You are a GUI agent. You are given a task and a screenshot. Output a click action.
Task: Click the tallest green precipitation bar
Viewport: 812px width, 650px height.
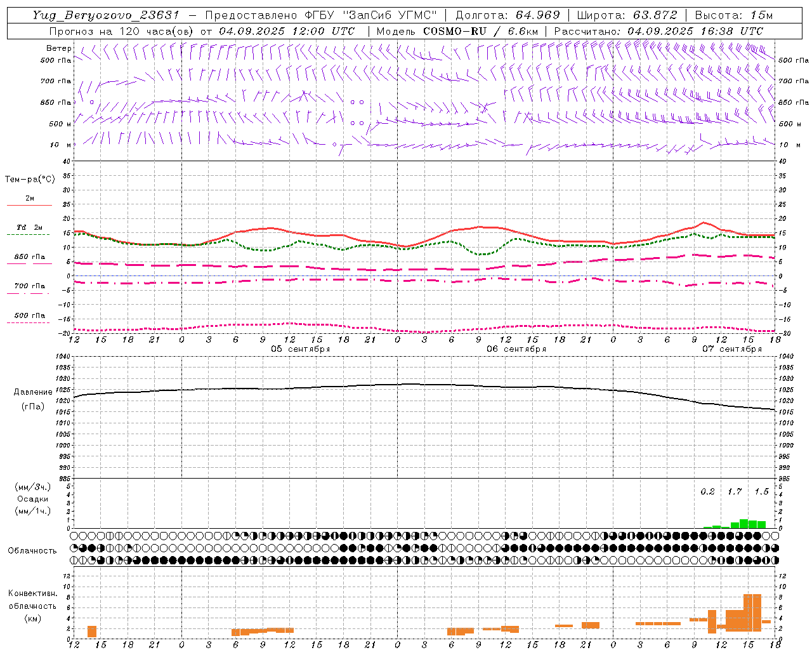click(x=743, y=524)
